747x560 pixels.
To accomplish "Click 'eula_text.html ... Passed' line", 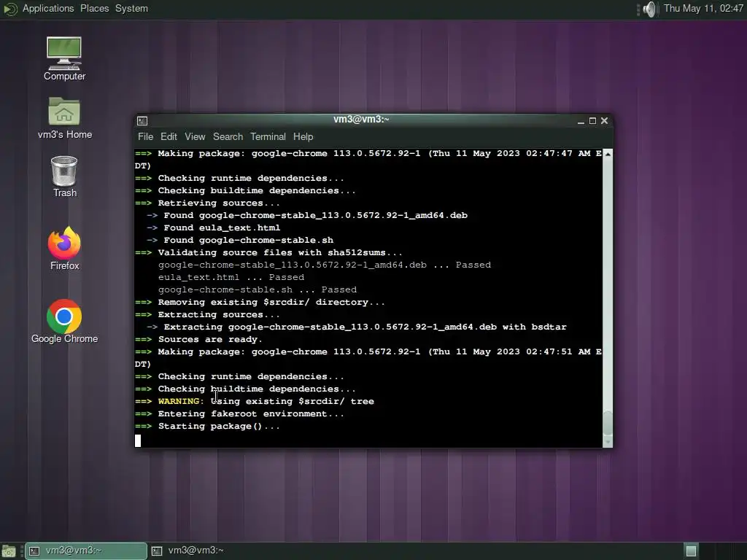I will (x=231, y=277).
